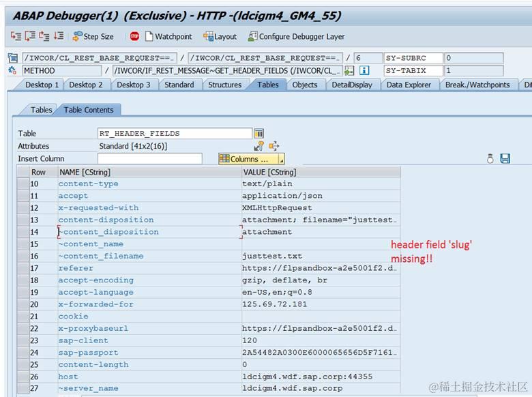Click the x-forwarded-for name cell
Viewport: 532px width, 397px height.
[149, 304]
